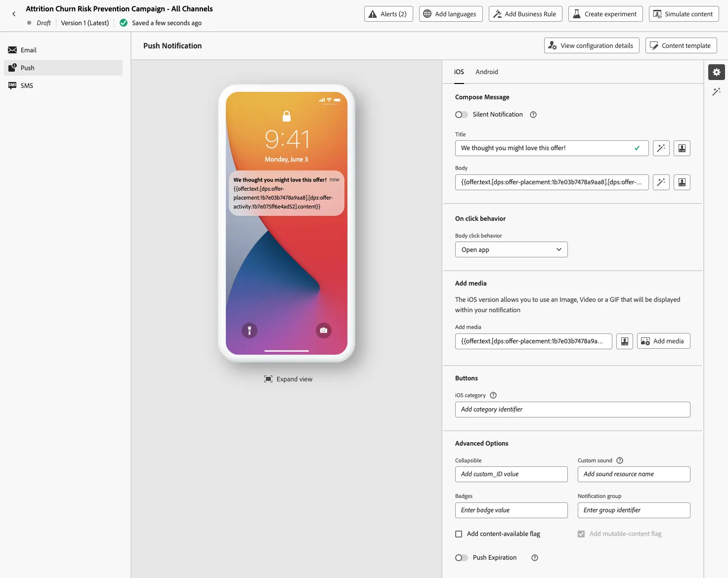
Task: Click the camera icon on phone preview
Action: click(x=324, y=330)
